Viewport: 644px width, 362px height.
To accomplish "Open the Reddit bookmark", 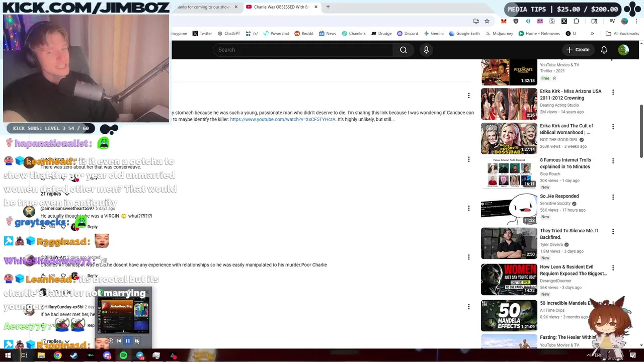I will coord(304,34).
